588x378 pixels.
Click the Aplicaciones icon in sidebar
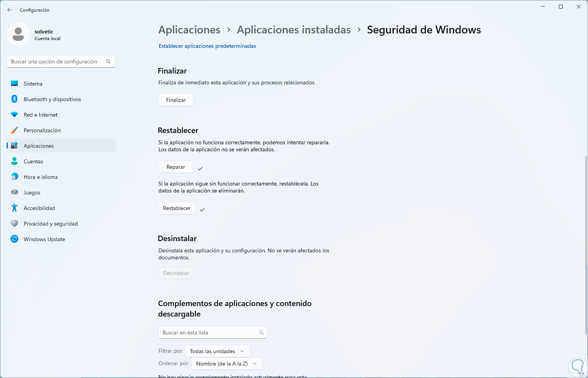[14, 146]
